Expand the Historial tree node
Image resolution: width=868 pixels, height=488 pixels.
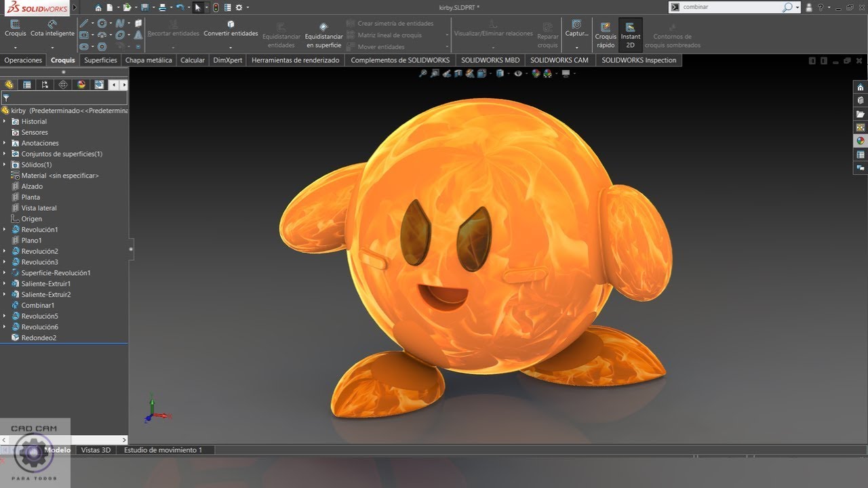[x=4, y=121]
